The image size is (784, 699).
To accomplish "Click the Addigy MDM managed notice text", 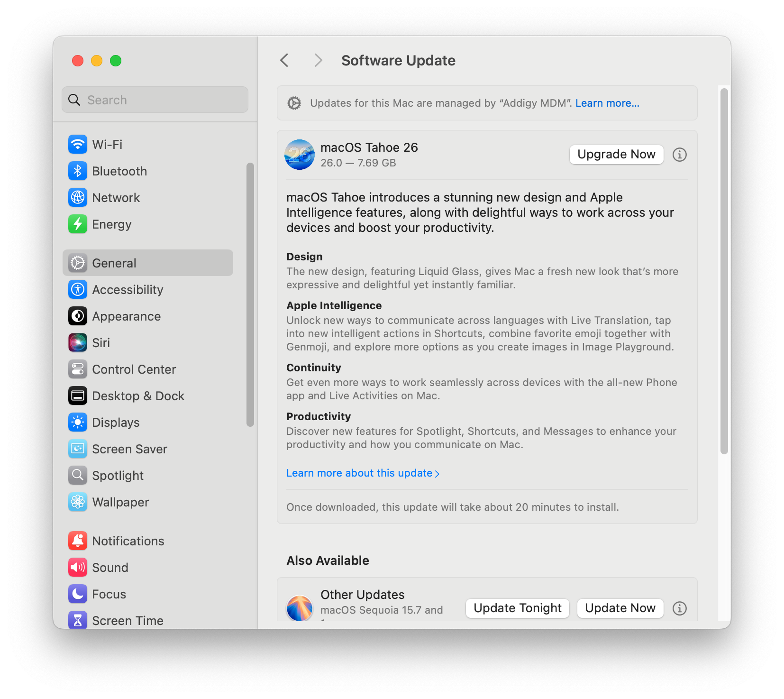I will tap(441, 103).
